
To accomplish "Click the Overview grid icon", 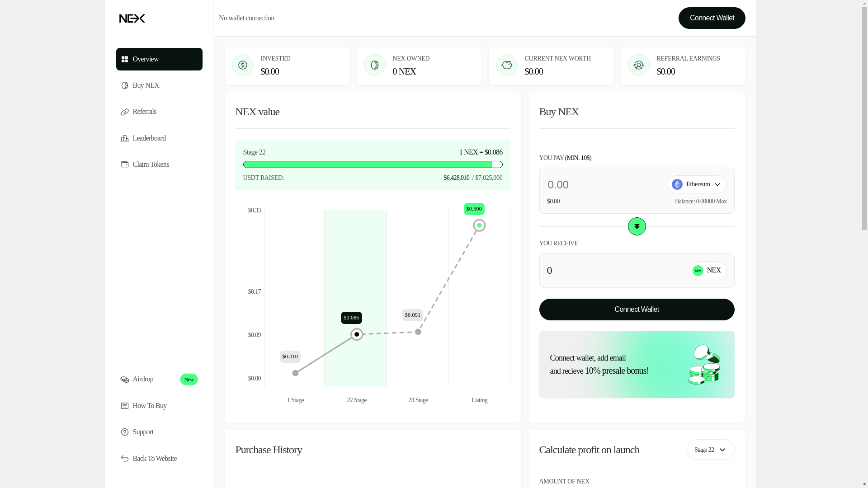I will coord(125,59).
